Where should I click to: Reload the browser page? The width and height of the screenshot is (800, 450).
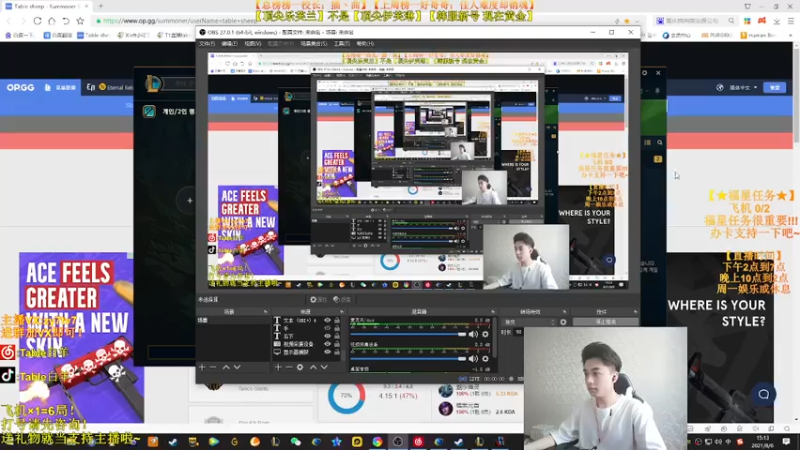(37, 21)
